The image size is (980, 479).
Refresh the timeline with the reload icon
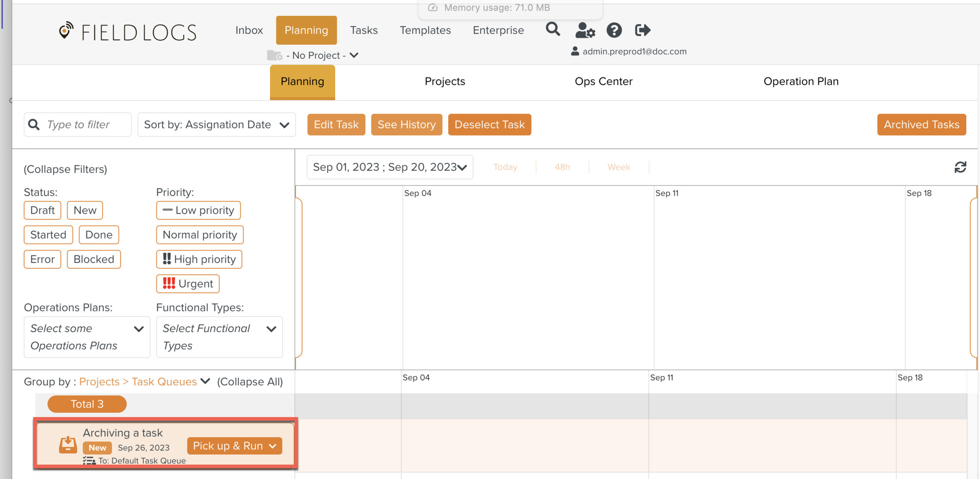[960, 167]
